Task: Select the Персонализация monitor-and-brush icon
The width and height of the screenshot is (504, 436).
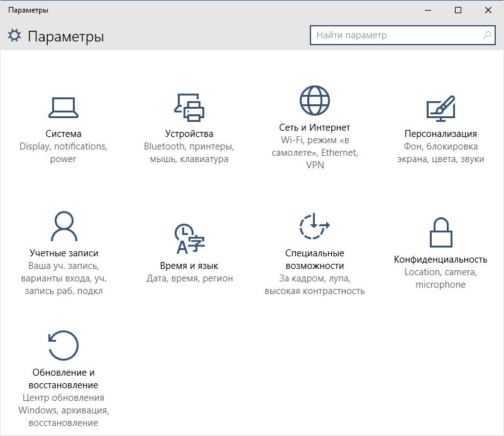Action: [x=441, y=107]
